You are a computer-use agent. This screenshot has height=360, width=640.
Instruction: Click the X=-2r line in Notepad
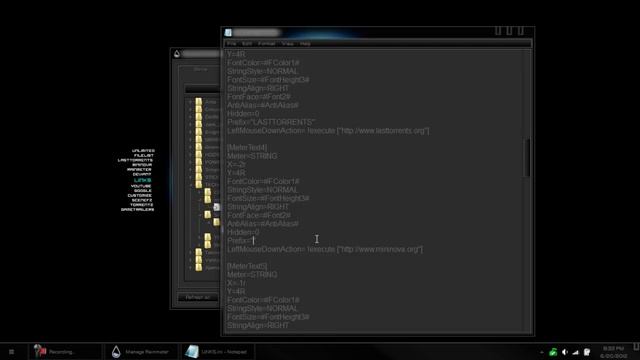coord(236,164)
